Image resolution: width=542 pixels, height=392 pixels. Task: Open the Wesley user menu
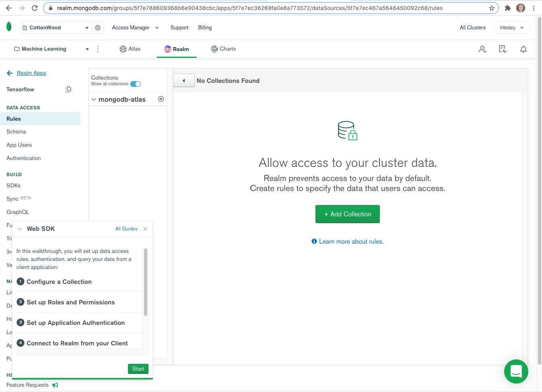(x=511, y=28)
